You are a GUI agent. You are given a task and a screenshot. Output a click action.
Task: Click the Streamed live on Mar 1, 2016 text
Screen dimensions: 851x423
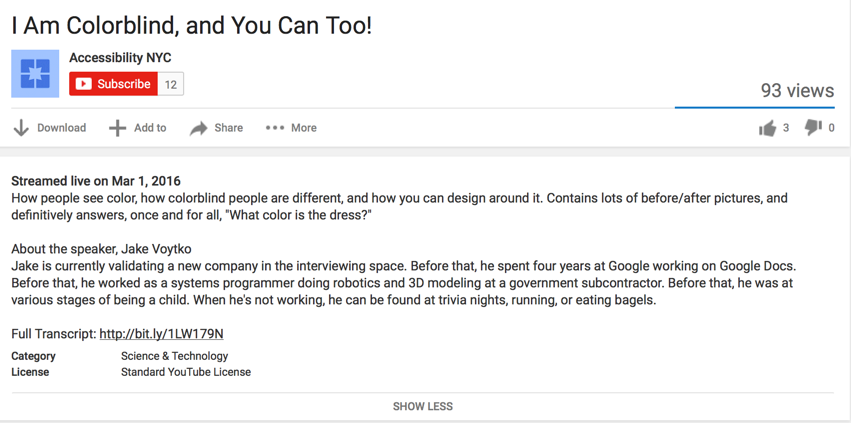click(x=96, y=181)
